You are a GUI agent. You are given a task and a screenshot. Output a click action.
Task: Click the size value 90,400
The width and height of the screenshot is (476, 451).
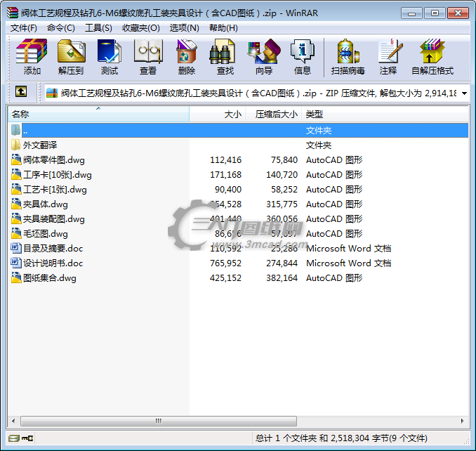(x=228, y=190)
